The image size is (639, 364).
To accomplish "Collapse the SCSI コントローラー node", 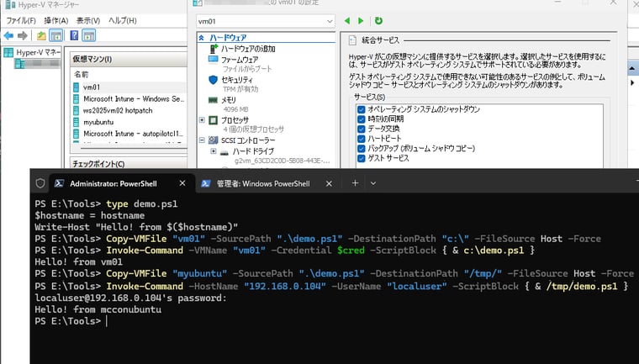I will point(202,140).
